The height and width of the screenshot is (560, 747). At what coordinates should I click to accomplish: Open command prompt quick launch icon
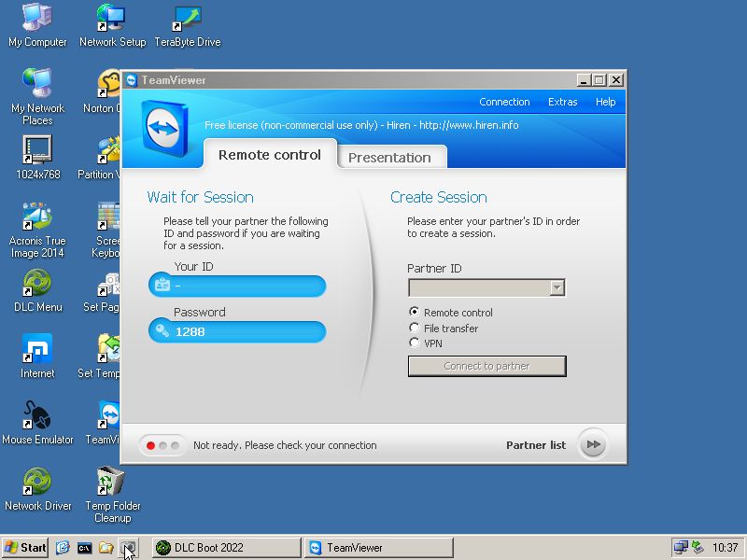(x=84, y=548)
